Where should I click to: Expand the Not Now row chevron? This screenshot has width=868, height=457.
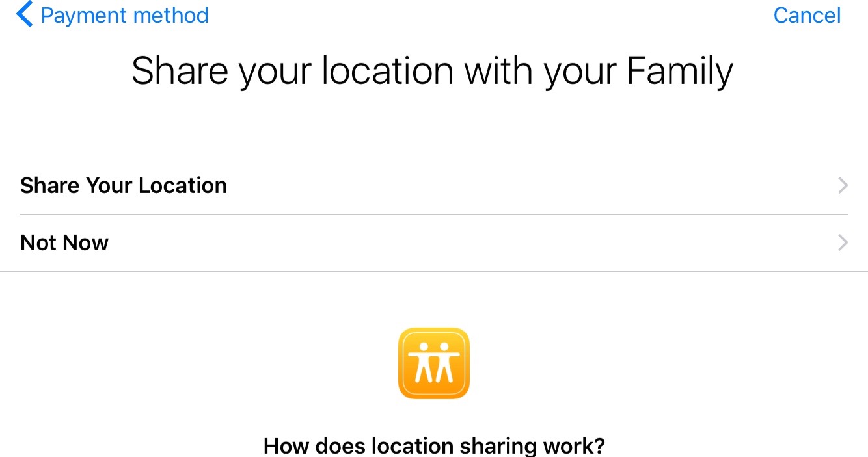tap(843, 243)
